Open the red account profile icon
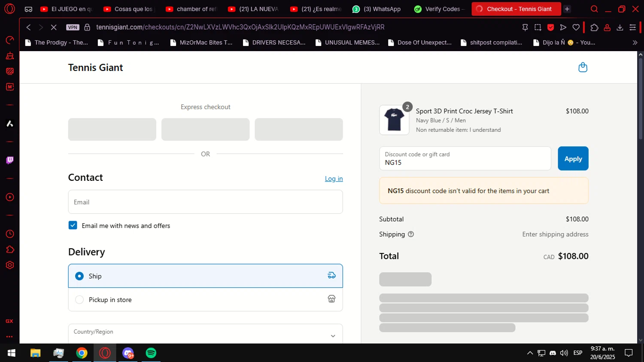 [x=607, y=27]
